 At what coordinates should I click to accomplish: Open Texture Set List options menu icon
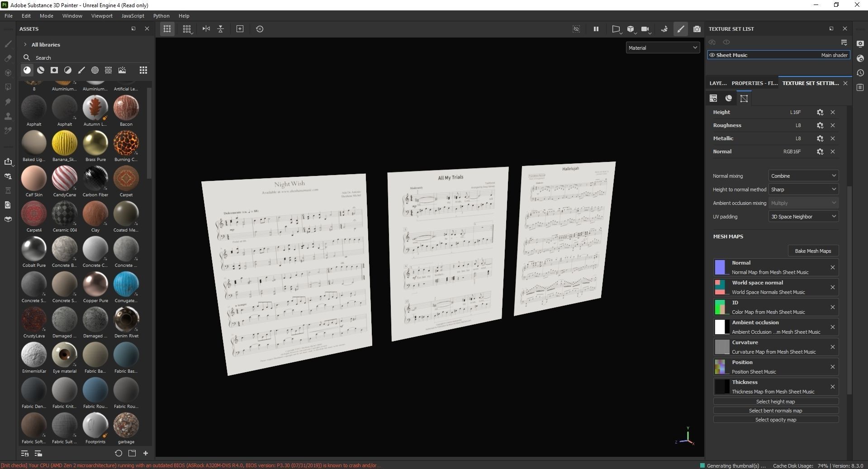844,42
